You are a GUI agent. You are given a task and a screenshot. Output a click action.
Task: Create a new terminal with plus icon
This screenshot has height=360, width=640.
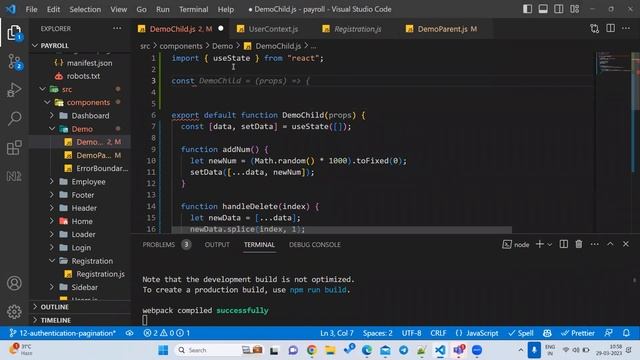pyautogui.click(x=539, y=244)
